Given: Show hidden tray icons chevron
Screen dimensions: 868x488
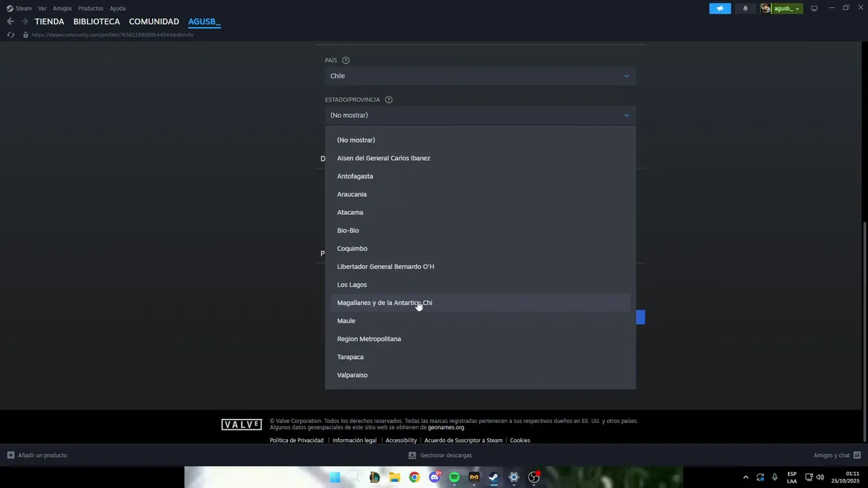Looking at the screenshot, I should tap(745, 477).
